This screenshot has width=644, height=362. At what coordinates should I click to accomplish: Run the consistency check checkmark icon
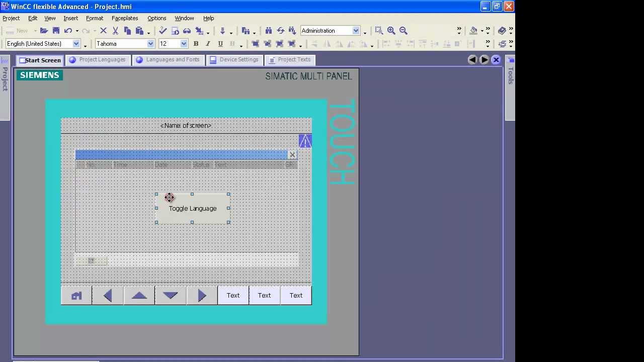tap(163, 31)
